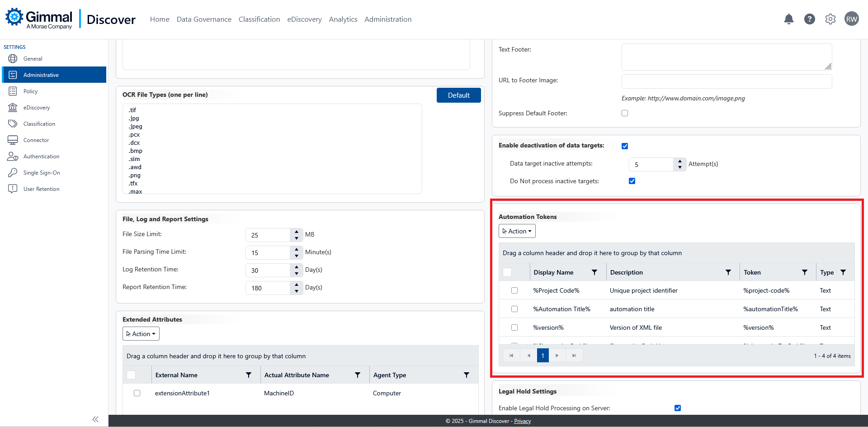This screenshot has height=427, width=868.
Task: Toggle Suppress Default Footer checkbox
Action: pyautogui.click(x=625, y=113)
